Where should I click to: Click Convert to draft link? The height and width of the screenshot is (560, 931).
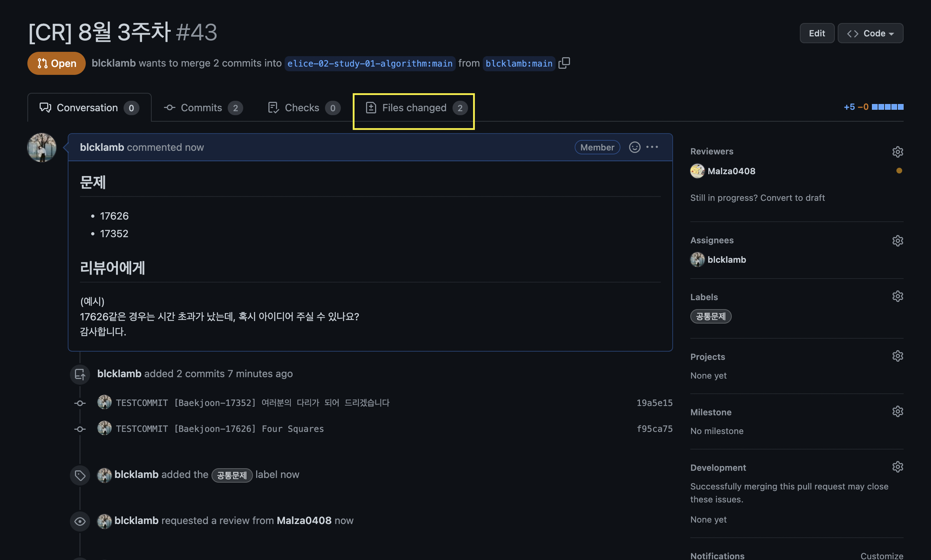(792, 198)
